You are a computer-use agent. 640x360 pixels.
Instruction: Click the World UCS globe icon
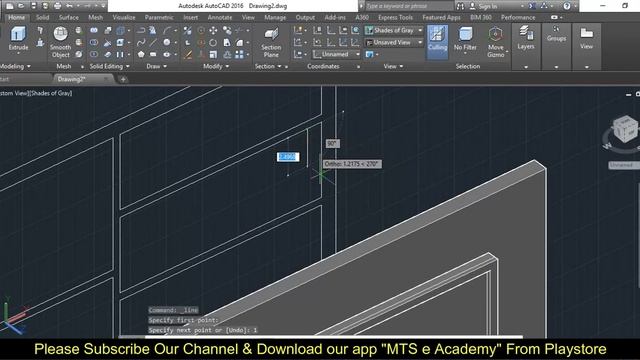click(356, 30)
